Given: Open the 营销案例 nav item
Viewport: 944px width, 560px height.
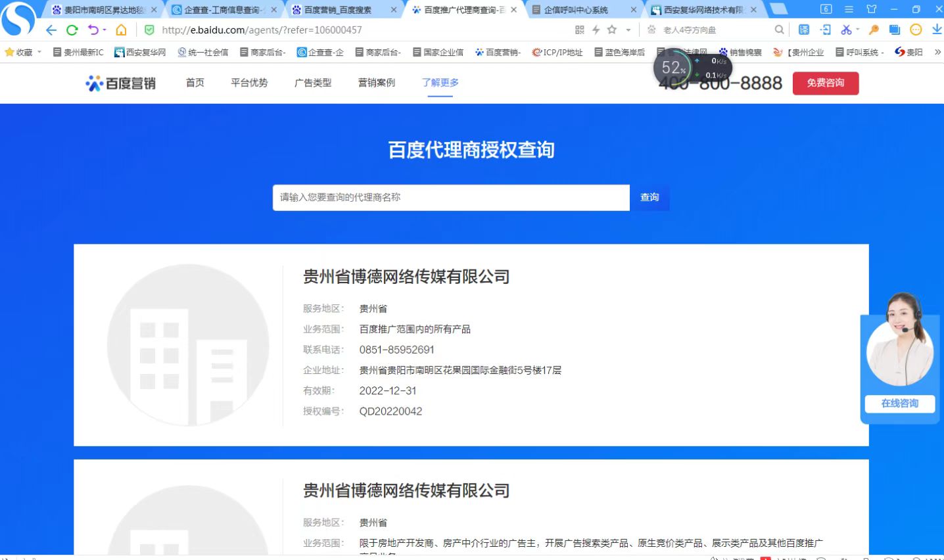Looking at the screenshot, I should coord(377,83).
